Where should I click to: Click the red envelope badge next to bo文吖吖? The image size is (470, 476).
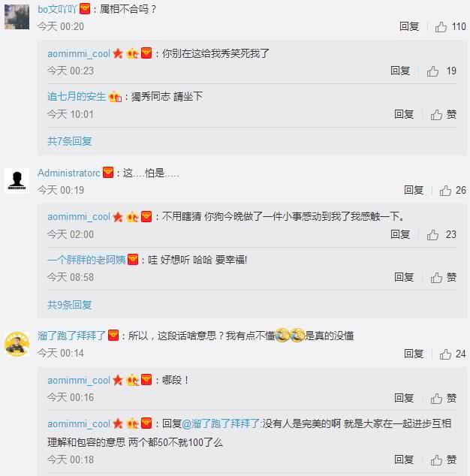coord(85,9)
